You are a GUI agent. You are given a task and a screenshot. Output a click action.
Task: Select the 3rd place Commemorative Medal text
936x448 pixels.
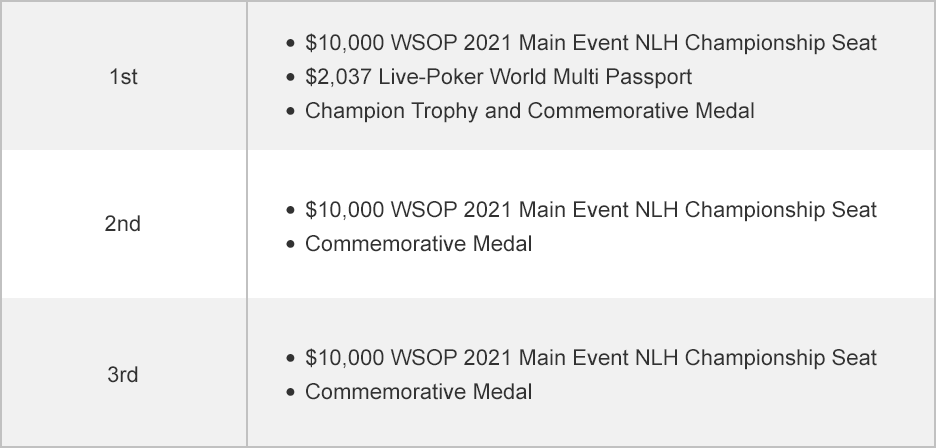point(418,391)
